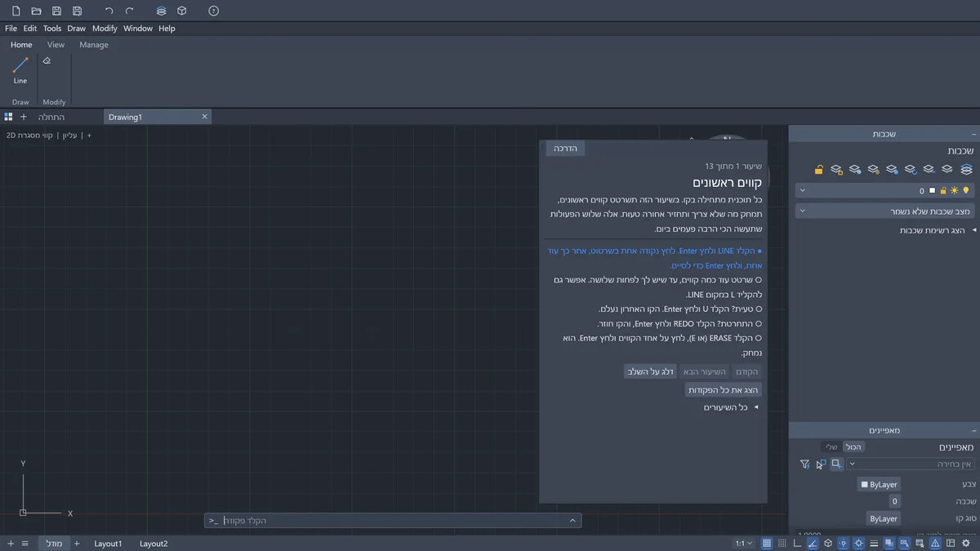980x551 pixels.
Task: Click the yellow unlock-all-layers padlock icon
Action: 818,170
